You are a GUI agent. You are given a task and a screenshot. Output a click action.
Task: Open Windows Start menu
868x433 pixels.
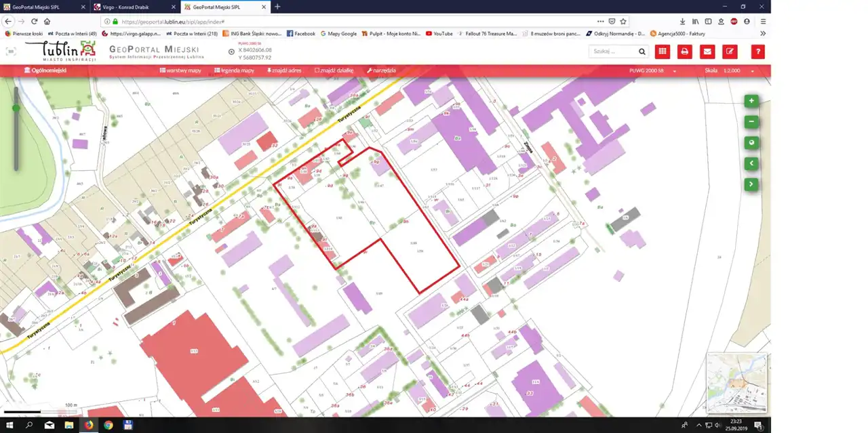coord(9,425)
